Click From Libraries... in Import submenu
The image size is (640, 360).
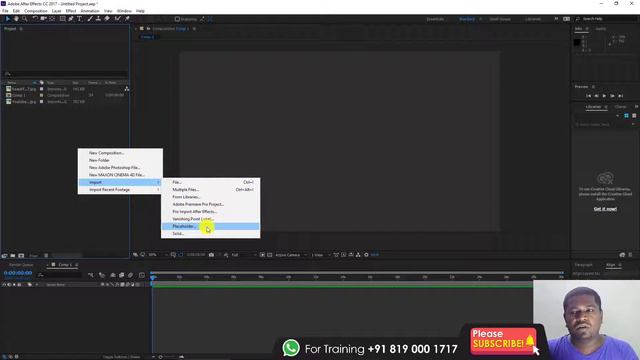[x=210, y=197]
